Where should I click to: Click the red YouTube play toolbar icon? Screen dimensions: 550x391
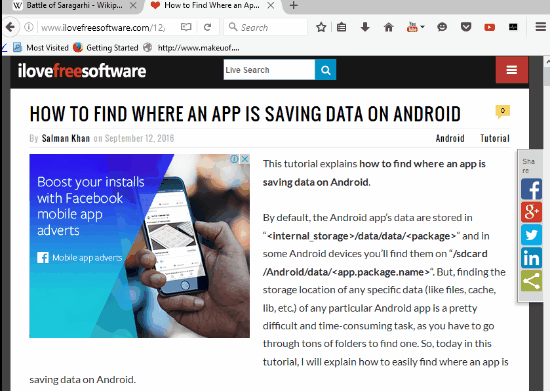click(489, 27)
